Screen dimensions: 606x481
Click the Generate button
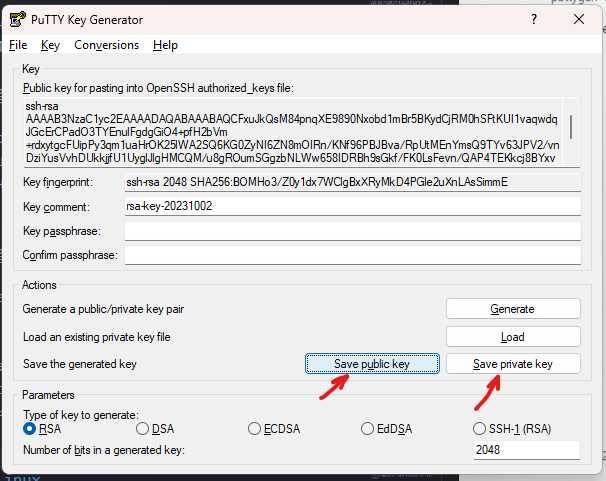512,309
